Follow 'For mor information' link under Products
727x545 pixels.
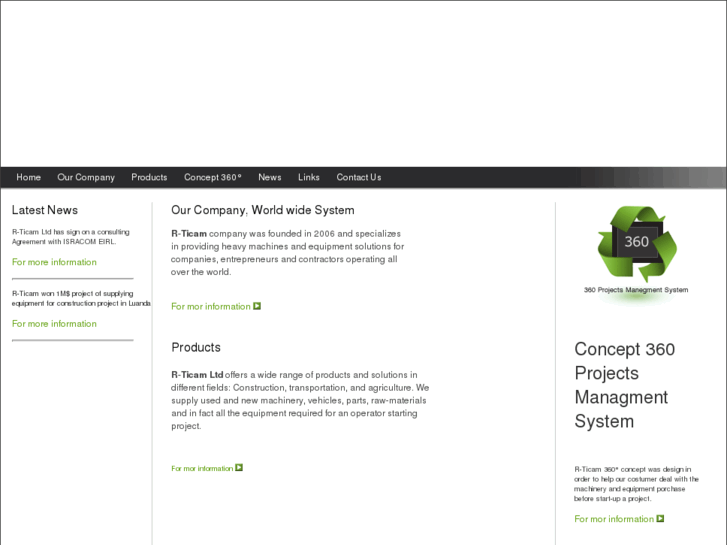coord(202,468)
